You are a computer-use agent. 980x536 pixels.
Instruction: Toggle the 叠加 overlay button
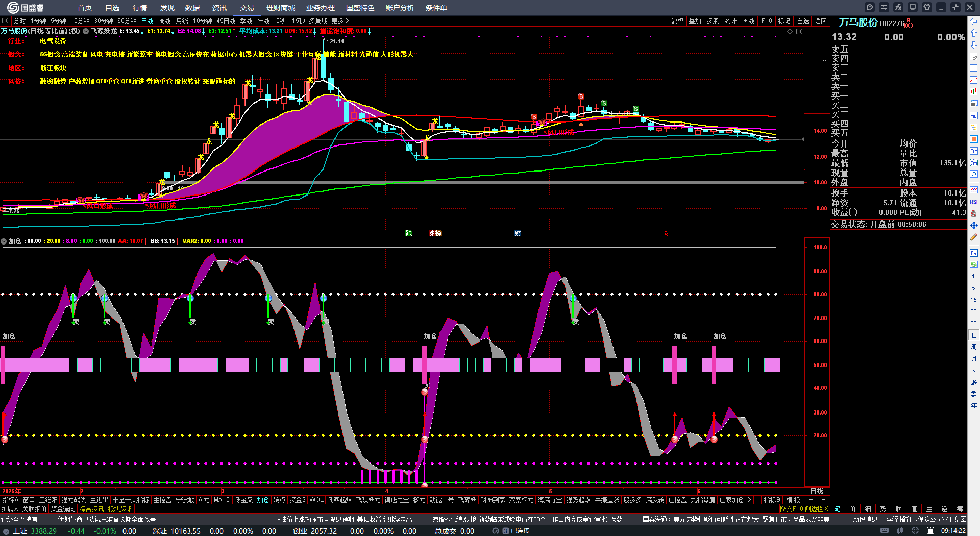tap(695, 21)
